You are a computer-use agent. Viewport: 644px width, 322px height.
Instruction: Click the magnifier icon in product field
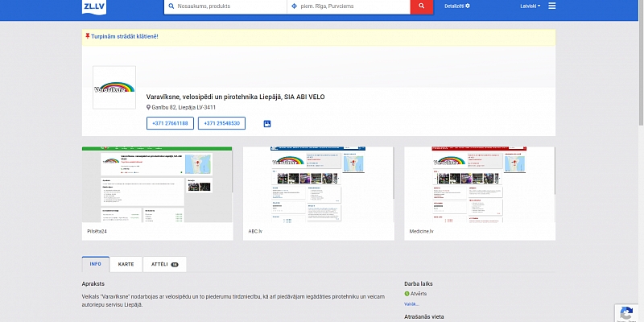coord(171,6)
